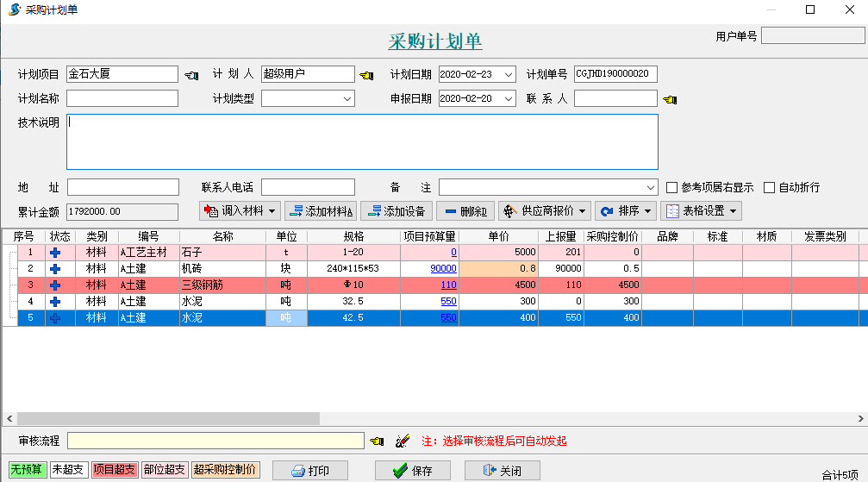Viewport: 868px width, 482px height.
Task: Click the lookup hand icon beside 审核流程 field
Action: coord(377,441)
